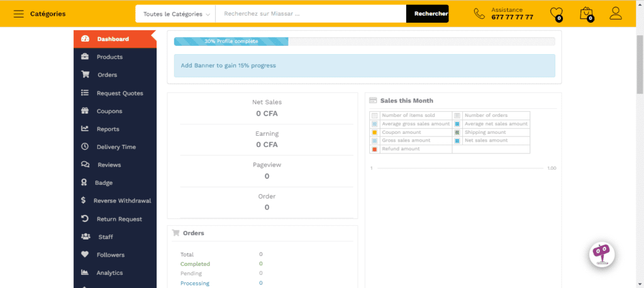Toggle Refund amount legend series
This screenshot has width=644, height=288.
(x=375, y=149)
